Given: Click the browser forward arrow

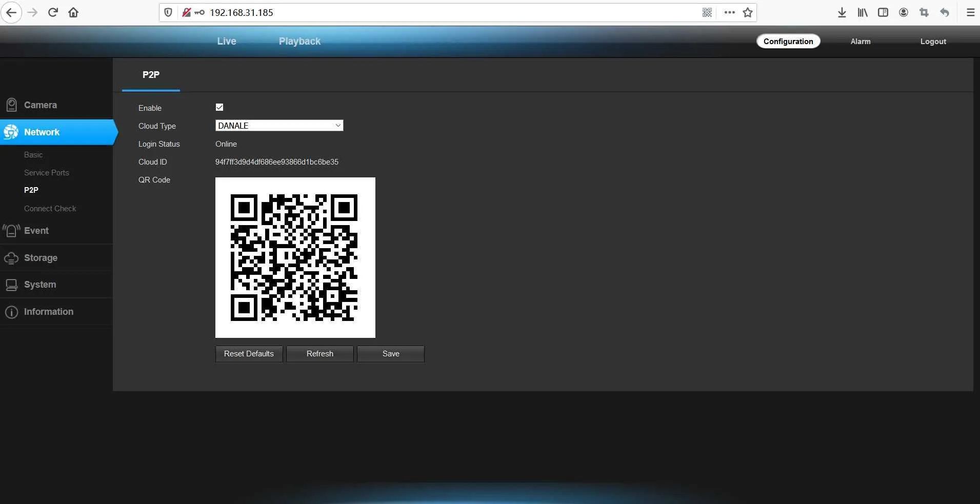Looking at the screenshot, I should pos(32,12).
